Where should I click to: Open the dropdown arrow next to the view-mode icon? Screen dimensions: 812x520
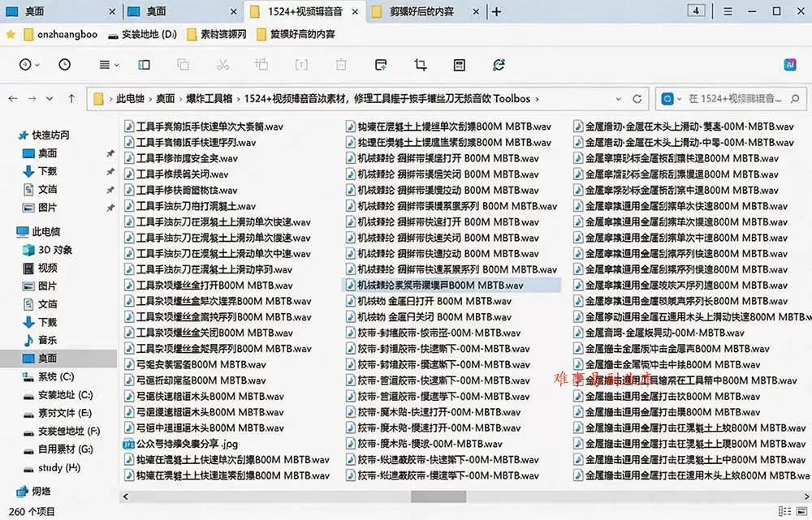pos(116,65)
